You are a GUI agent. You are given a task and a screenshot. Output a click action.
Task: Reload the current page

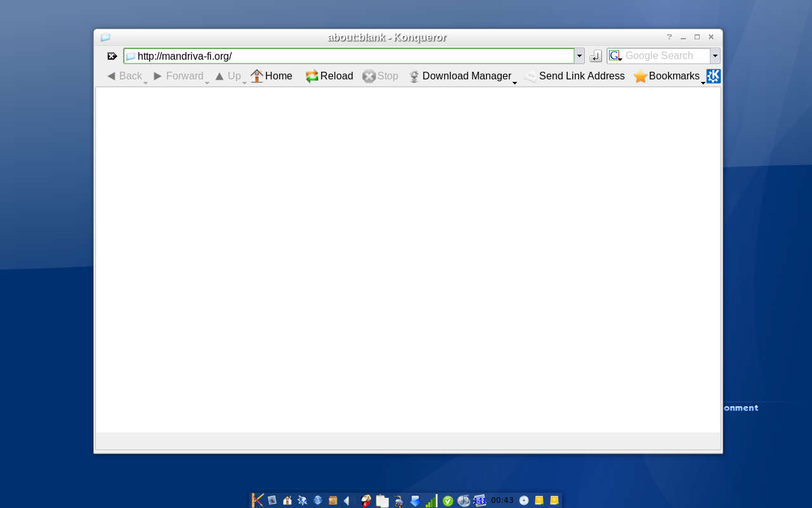pos(329,76)
